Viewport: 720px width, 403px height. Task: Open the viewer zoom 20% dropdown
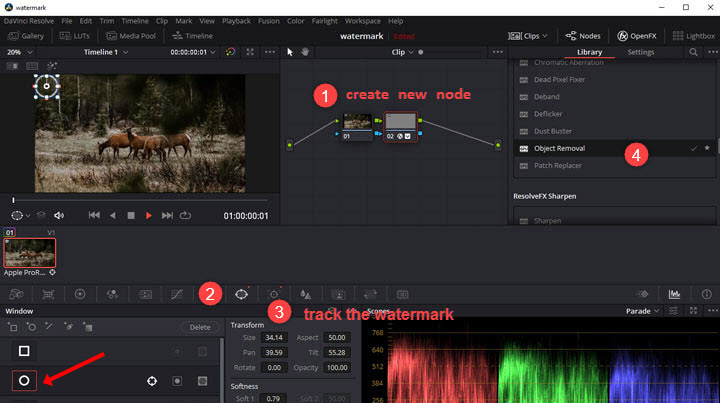[18, 52]
